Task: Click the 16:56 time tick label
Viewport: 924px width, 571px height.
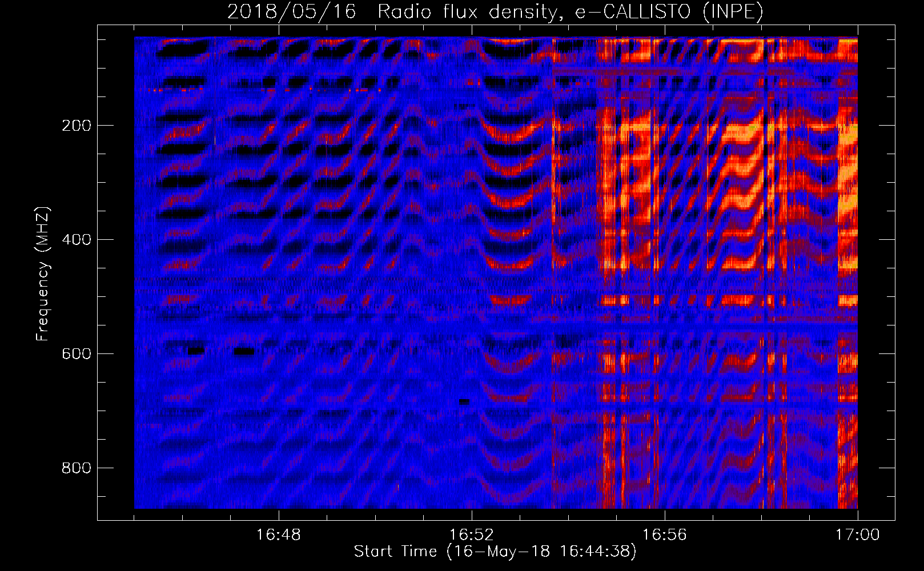Action: tap(665, 535)
